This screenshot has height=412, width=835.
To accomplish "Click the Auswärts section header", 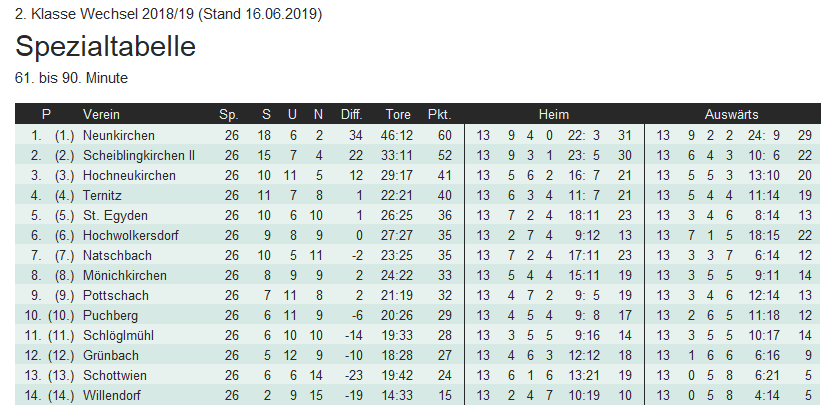I will [x=731, y=114].
